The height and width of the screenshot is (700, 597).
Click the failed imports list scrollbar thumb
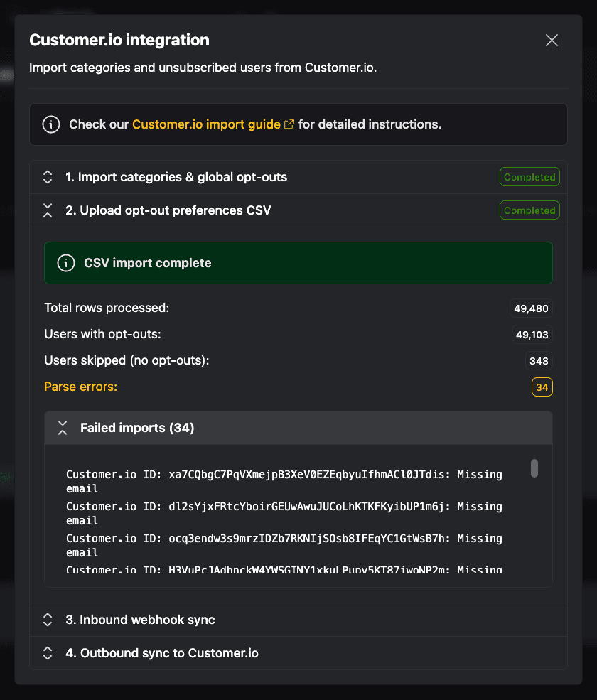tap(534, 468)
